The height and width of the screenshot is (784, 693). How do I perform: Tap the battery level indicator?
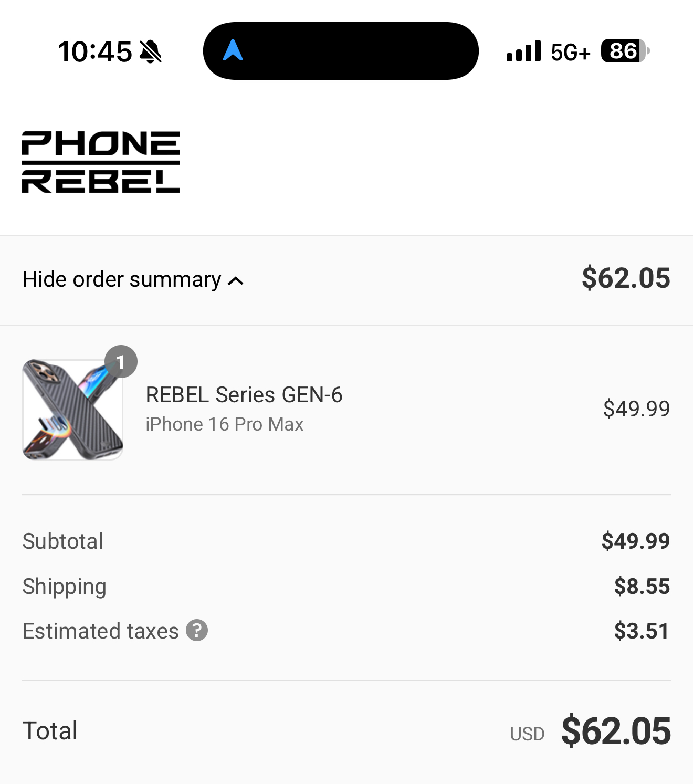pyautogui.click(x=625, y=51)
